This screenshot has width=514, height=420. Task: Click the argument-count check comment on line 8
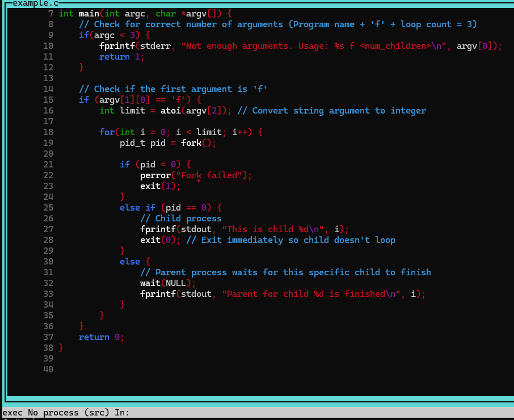tap(277, 24)
